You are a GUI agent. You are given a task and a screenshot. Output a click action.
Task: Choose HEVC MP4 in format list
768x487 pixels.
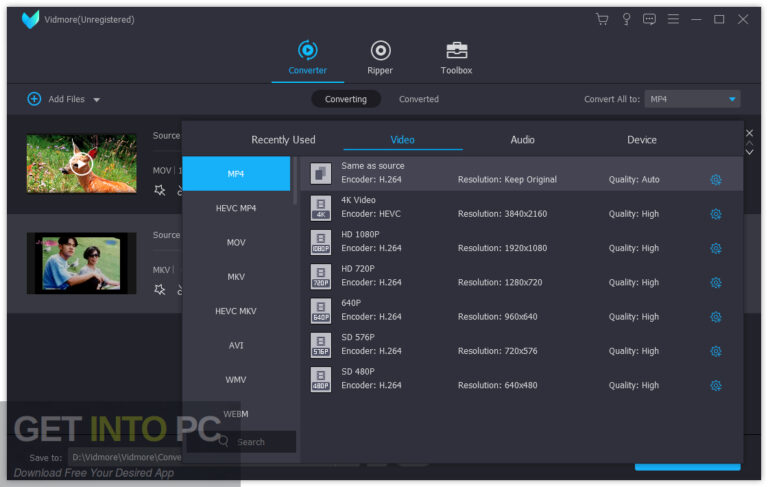(x=236, y=208)
